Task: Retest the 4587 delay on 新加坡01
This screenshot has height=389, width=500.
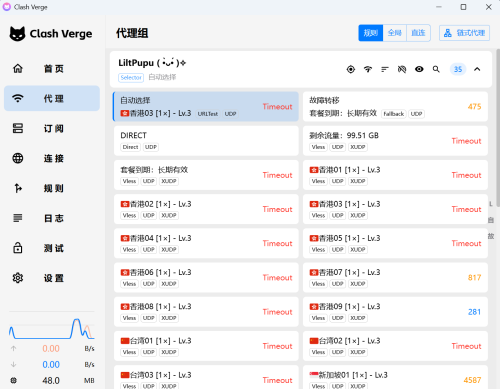Action: point(472,380)
